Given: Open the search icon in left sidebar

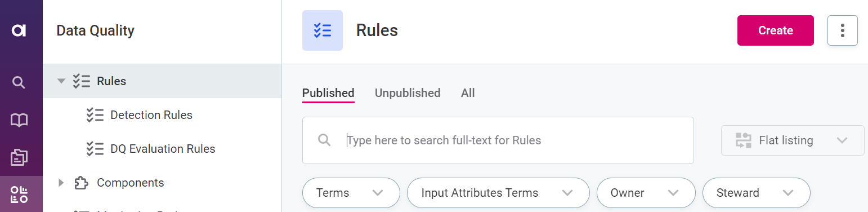Looking at the screenshot, I should point(19,83).
